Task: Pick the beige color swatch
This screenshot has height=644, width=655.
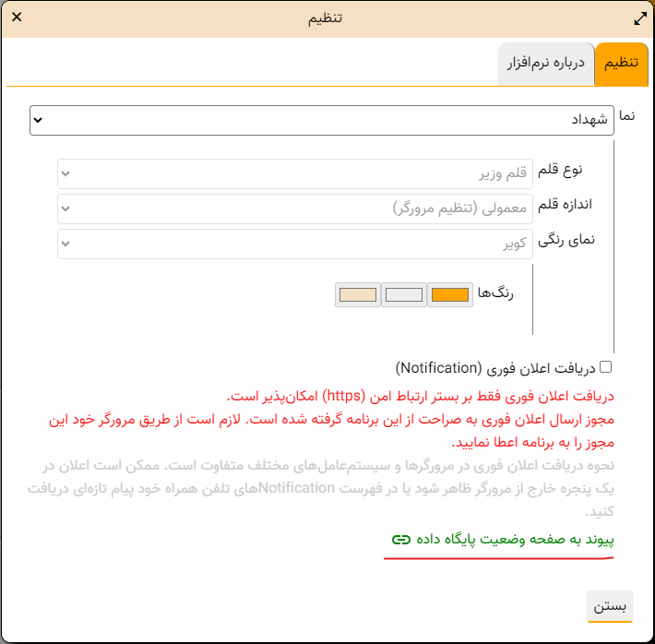Action: pyautogui.click(x=358, y=295)
